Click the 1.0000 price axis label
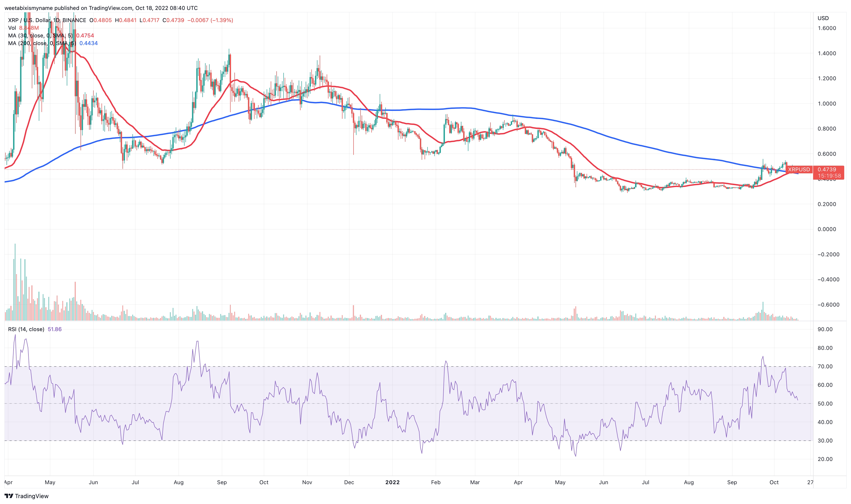The height and width of the screenshot is (504, 851). point(827,104)
